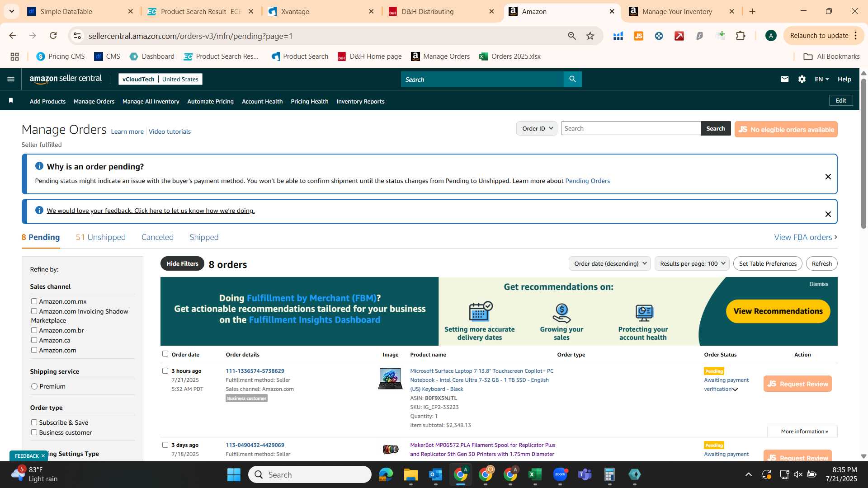Image resolution: width=868 pixels, height=488 pixels.
Task: Open Excel from the taskbar
Action: [x=535, y=474]
